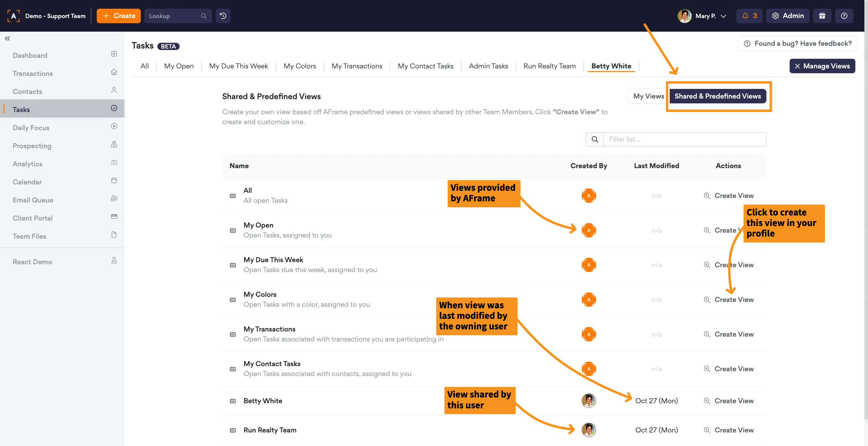Viewport: 868px width, 446px height.
Task: Click search magnifier beside Filter list
Action: coord(595,140)
